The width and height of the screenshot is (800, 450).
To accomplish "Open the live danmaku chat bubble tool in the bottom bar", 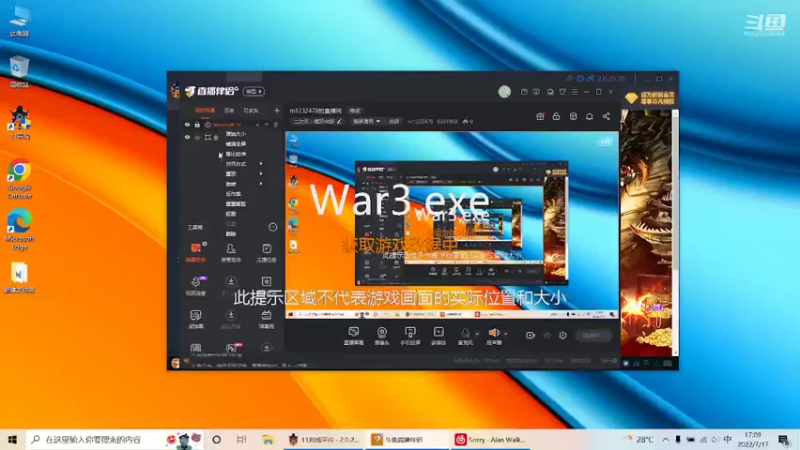I will point(353,336).
